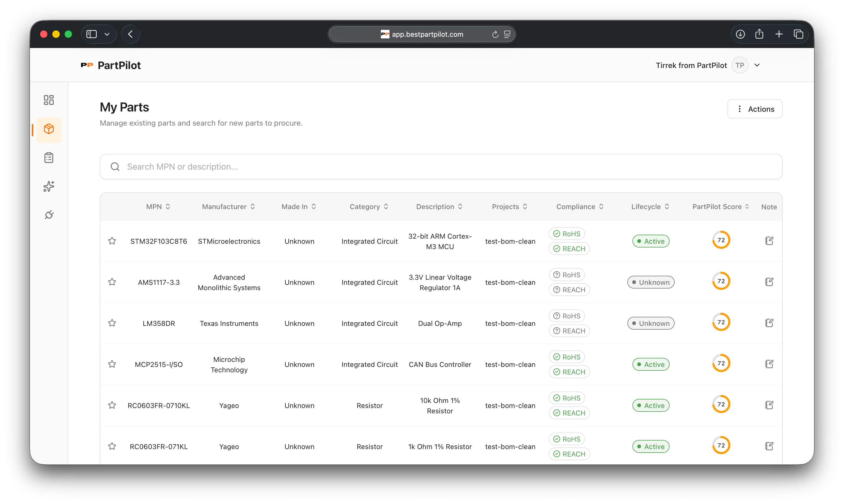Open Safari sidebar options chevron
Screen dimensions: 844x504
point(107,34)
